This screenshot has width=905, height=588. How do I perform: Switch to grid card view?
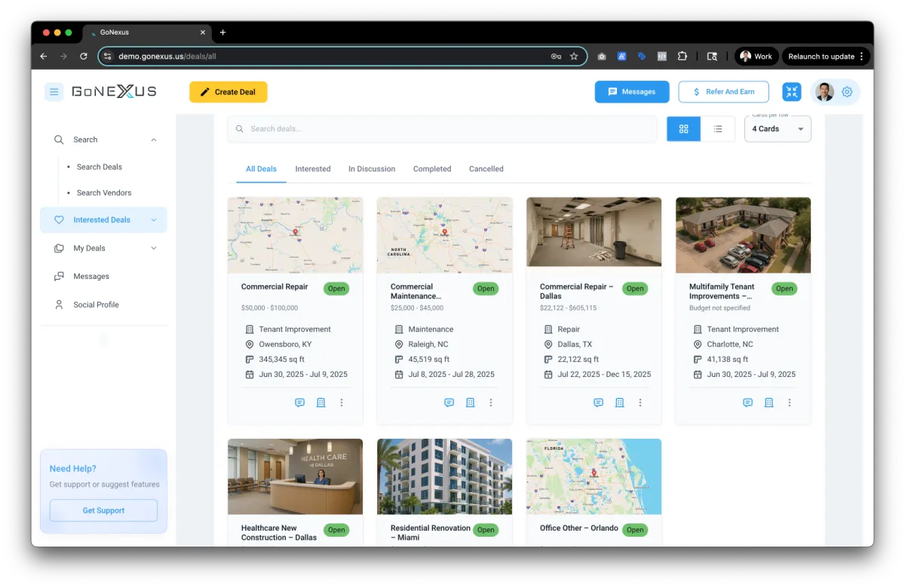(x=684, y=129)
